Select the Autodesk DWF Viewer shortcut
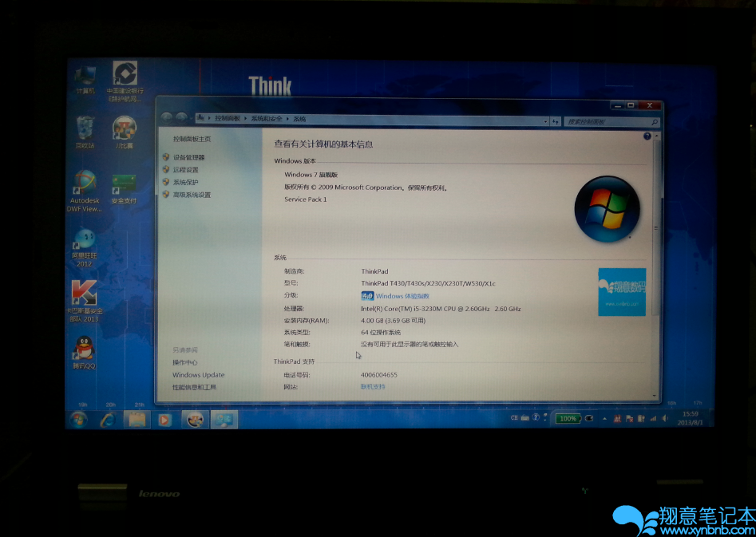Viewport: 756px width, 537px height. click(85, 192)
